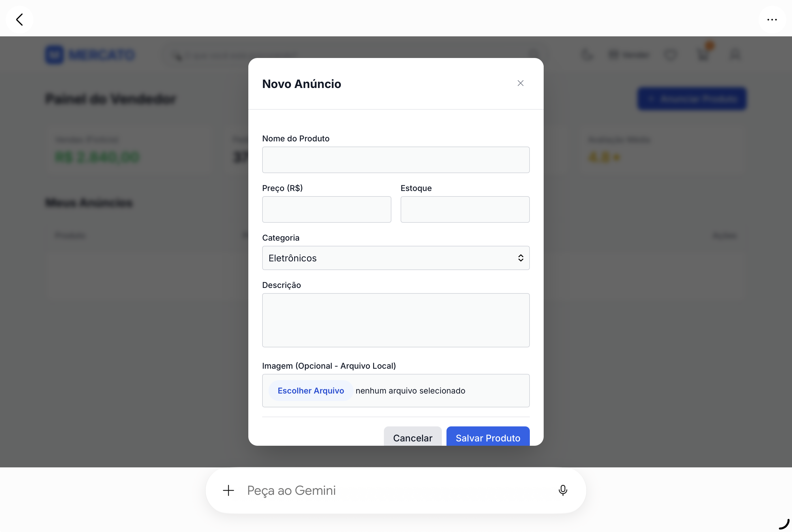Open the blurred user profile icon
792x532 pixels.
click(x=735, y=55)
